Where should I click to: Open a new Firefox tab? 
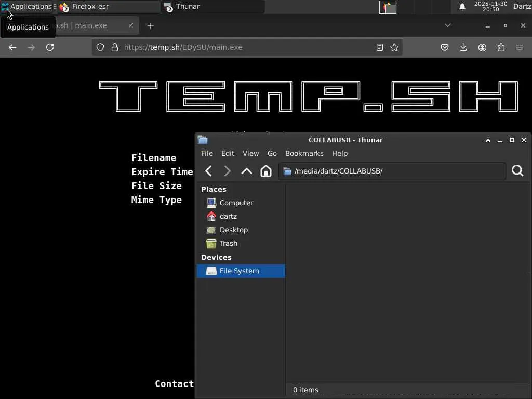(151, 26)
